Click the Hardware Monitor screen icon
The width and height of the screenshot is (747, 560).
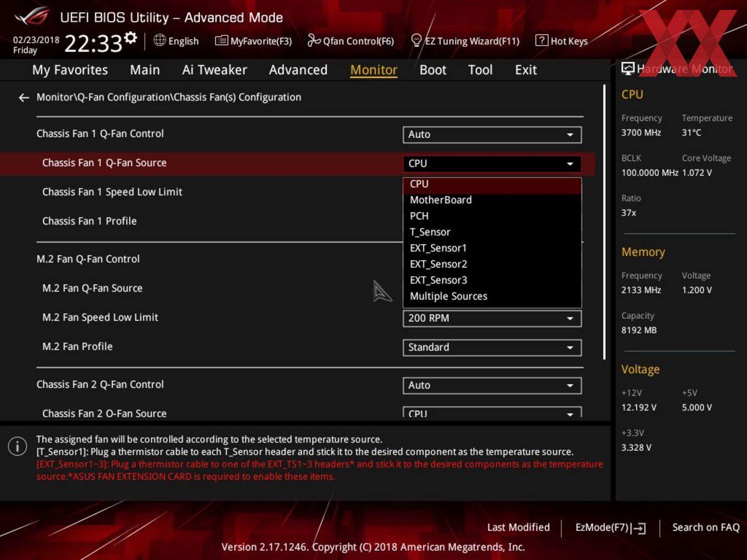click(x=628, y=69)
